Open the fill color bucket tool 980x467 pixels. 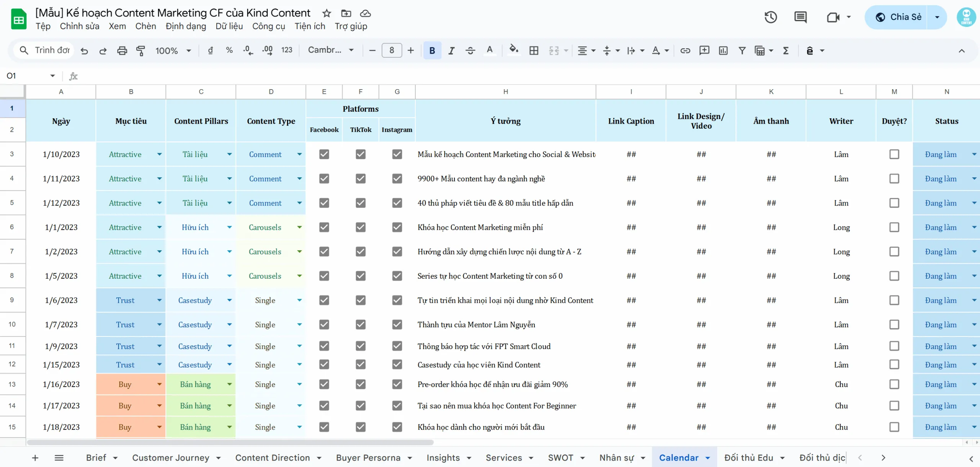(x=514, y=50)
